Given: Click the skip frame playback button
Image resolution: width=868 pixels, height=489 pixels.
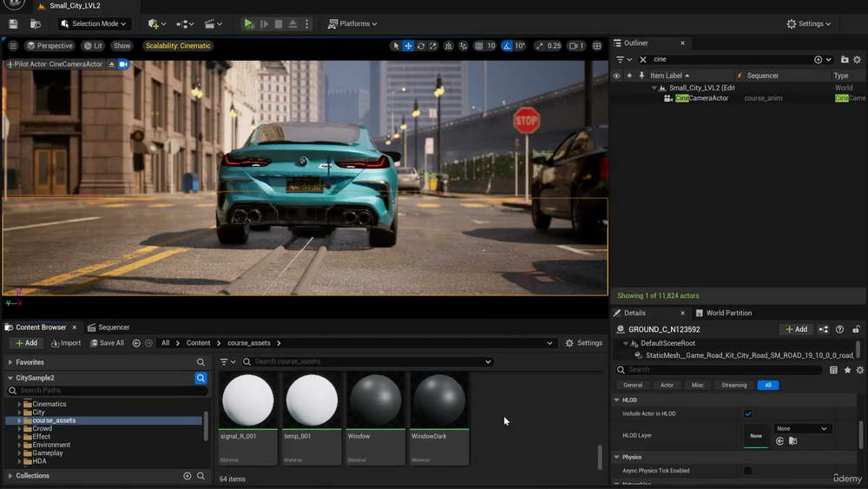Looking at the screenshot, I should pos(264,23).
